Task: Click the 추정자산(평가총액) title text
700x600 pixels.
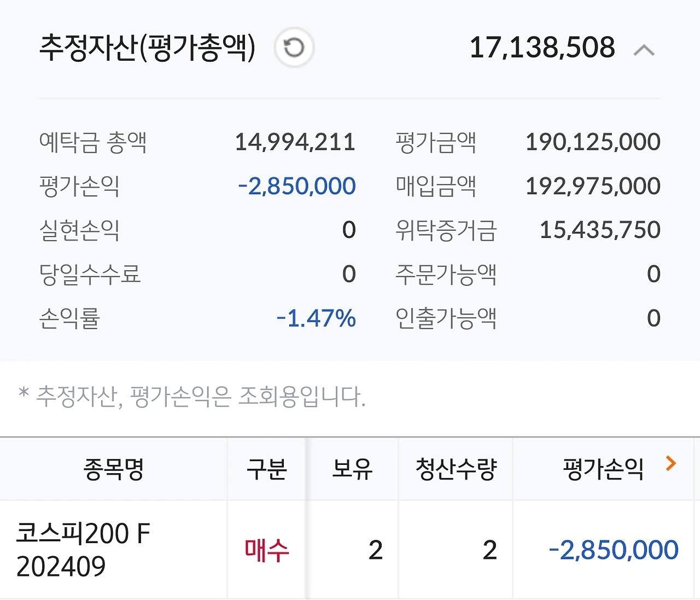Action: click(x=147, y=48)
